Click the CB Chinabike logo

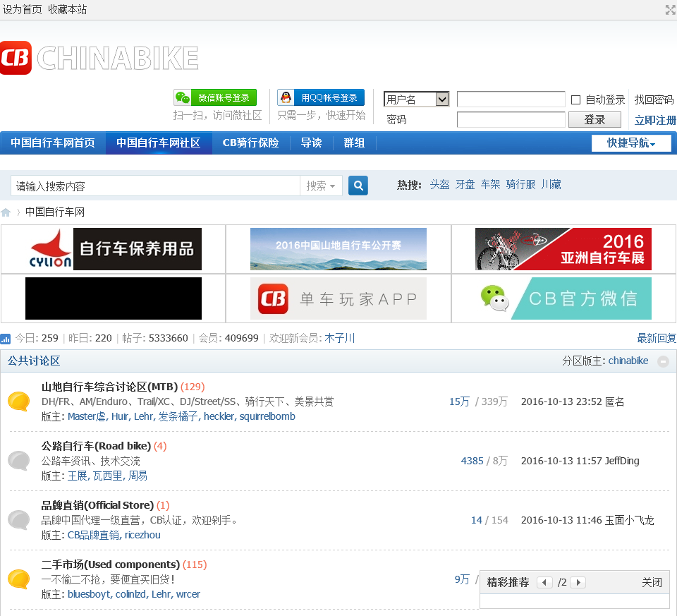[99, 58]
